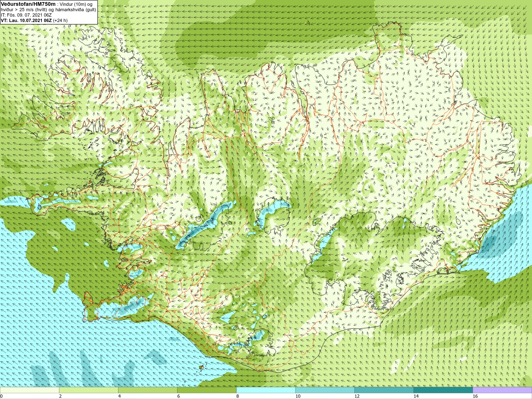Click the 0–2 m/s pale yellow legend swatch
This screenshot has height=399, width=532.
click(x=30, y=390)
